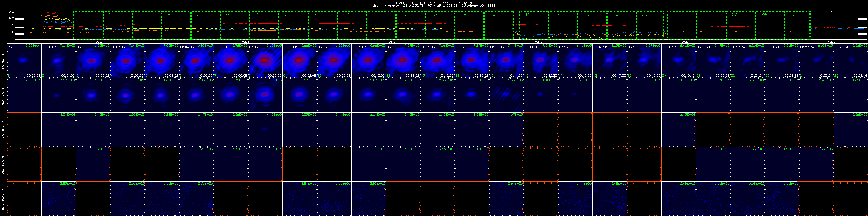Open the 3.0-6.0 keV image starting 00:21:24
Viewport: 868px width, 216px height.
click(782, 60)
